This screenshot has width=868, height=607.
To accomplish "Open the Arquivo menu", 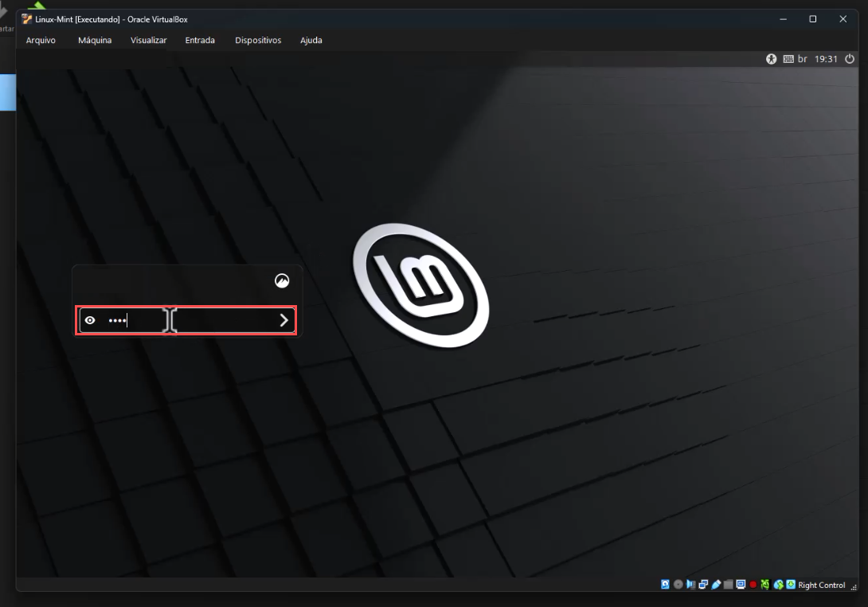I will [41, 40].
